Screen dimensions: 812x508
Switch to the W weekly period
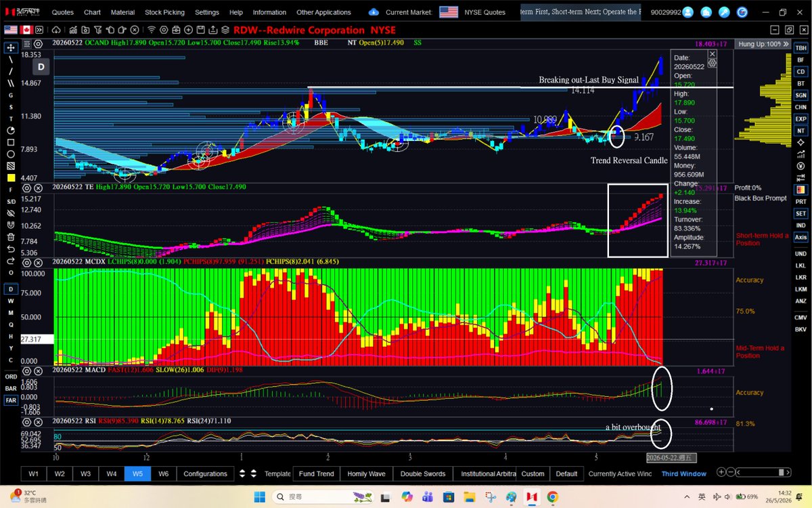pyautogui.click(x=11, y=301)
